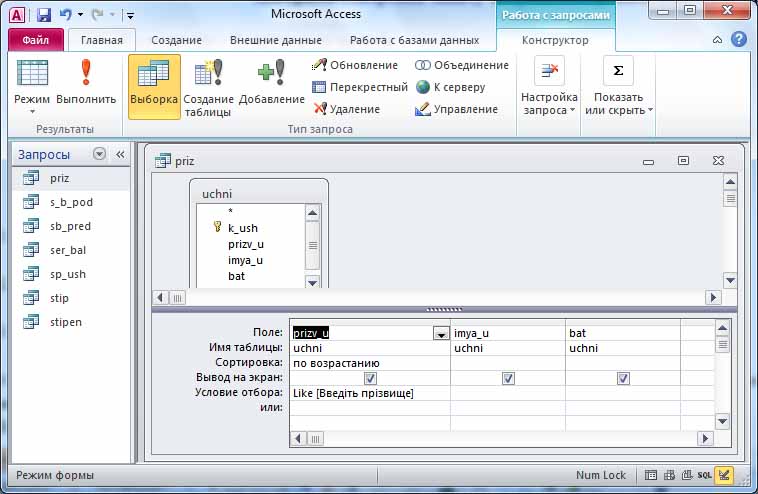Choose the Добавление append query
This screenshot has width=758, height=494.
272,83
